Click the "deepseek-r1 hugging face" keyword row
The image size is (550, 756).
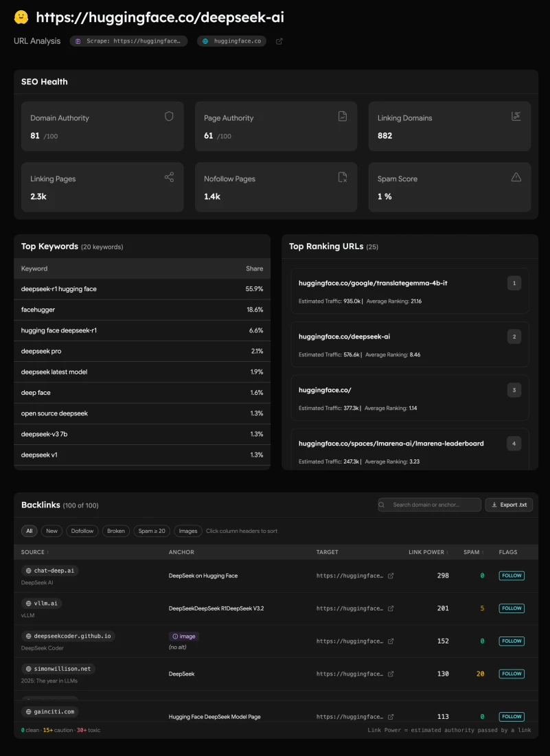coord(142,289)
